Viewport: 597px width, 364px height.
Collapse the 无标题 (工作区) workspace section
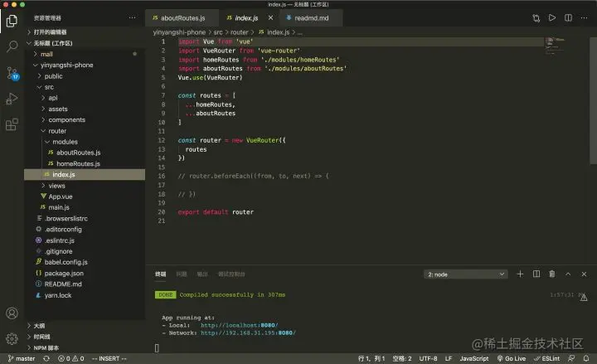[85, 43]
